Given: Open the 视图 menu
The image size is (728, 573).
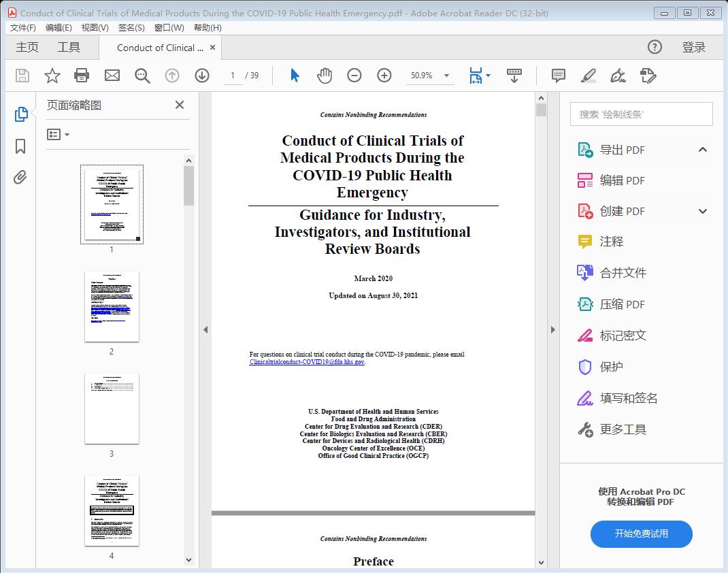Looking at the screenshot, I should click(95, 27).
